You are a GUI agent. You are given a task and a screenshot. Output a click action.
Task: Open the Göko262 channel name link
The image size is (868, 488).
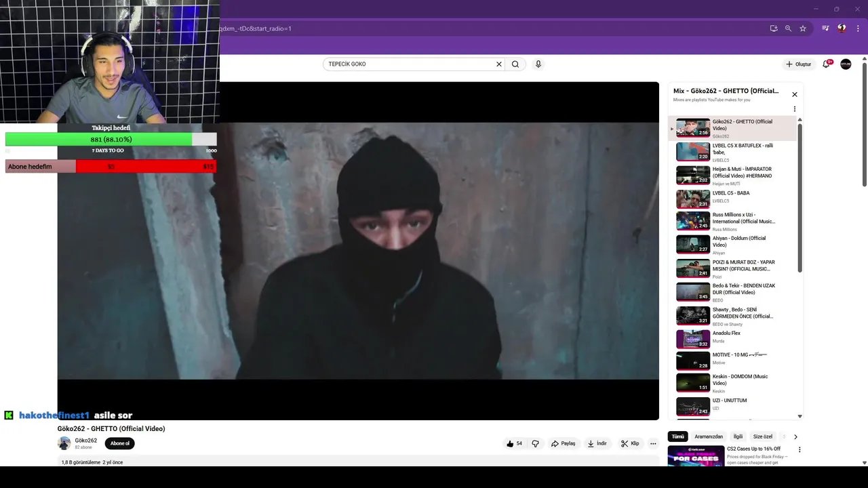tap(86, 441)
